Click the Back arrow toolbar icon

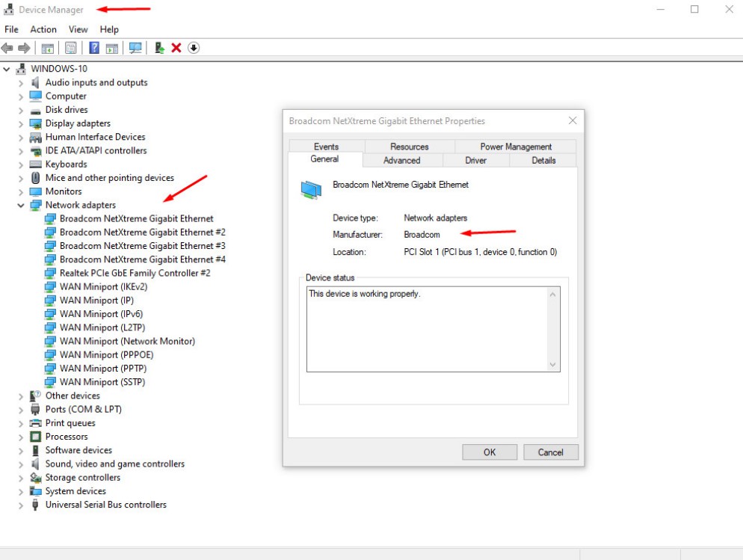coord(7,48)
